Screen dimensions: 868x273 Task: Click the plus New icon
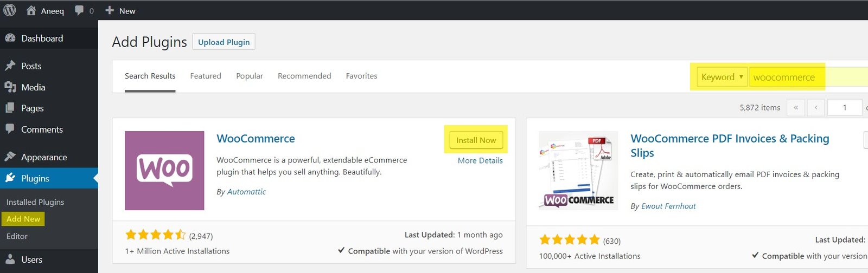pyautogui.click(x=110, y=10)
